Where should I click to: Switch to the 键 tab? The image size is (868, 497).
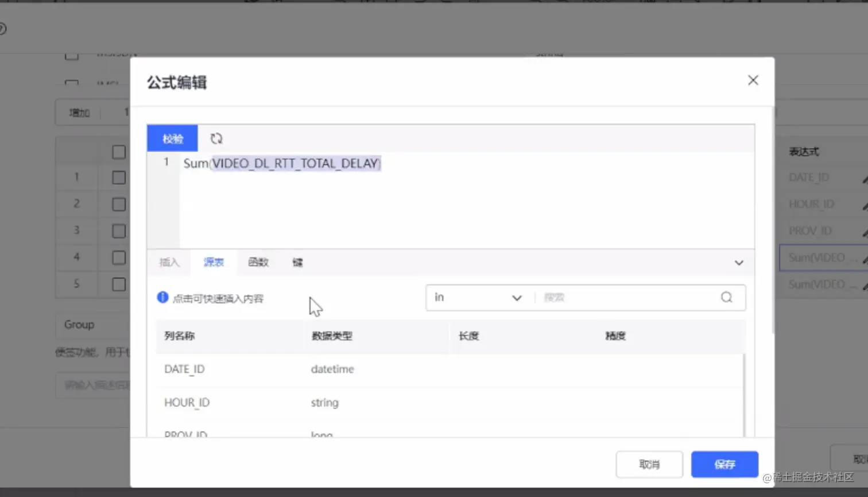click(x=297, y=263)
